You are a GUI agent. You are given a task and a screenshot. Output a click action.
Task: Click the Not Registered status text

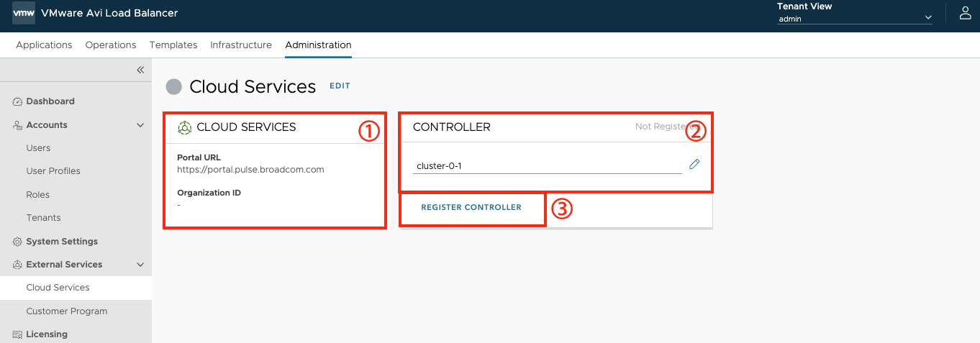click(668, 127)
